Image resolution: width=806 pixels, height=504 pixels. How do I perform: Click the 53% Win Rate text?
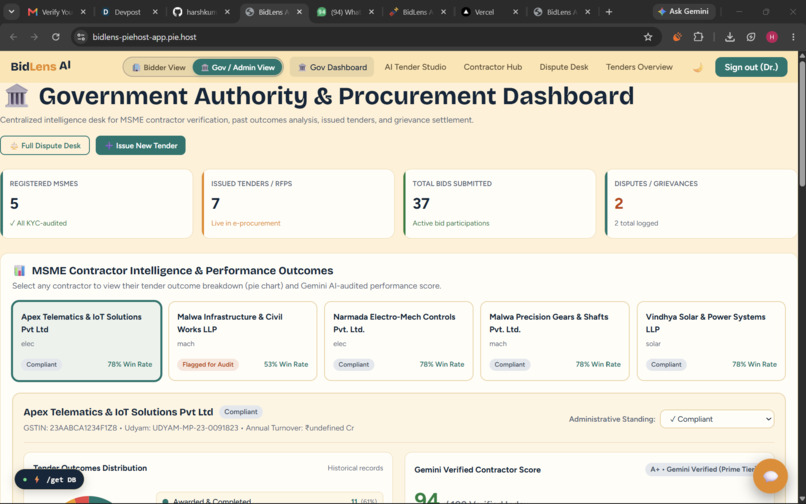pyautogui.click(x=286, y=365)
